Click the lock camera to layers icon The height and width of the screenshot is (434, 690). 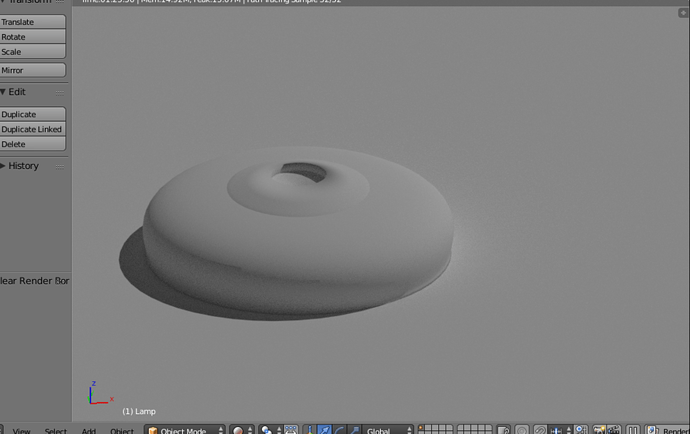[x=503, y=430]
